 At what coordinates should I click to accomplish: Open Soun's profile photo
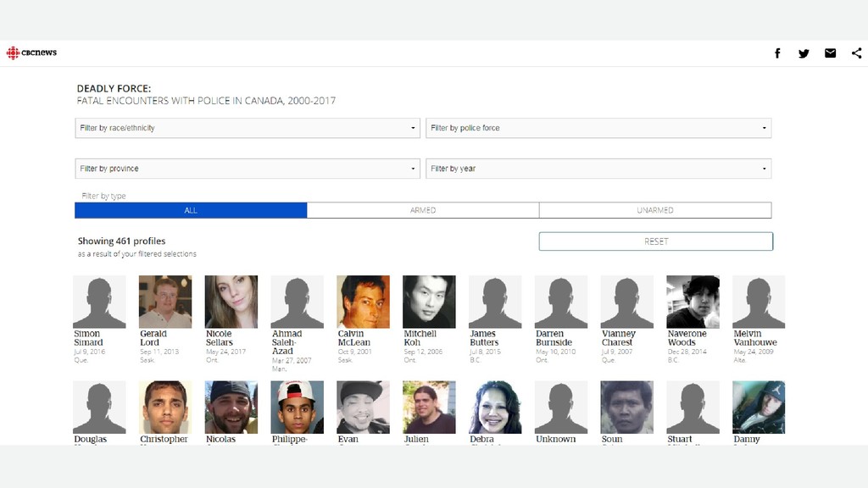[626, 407]
